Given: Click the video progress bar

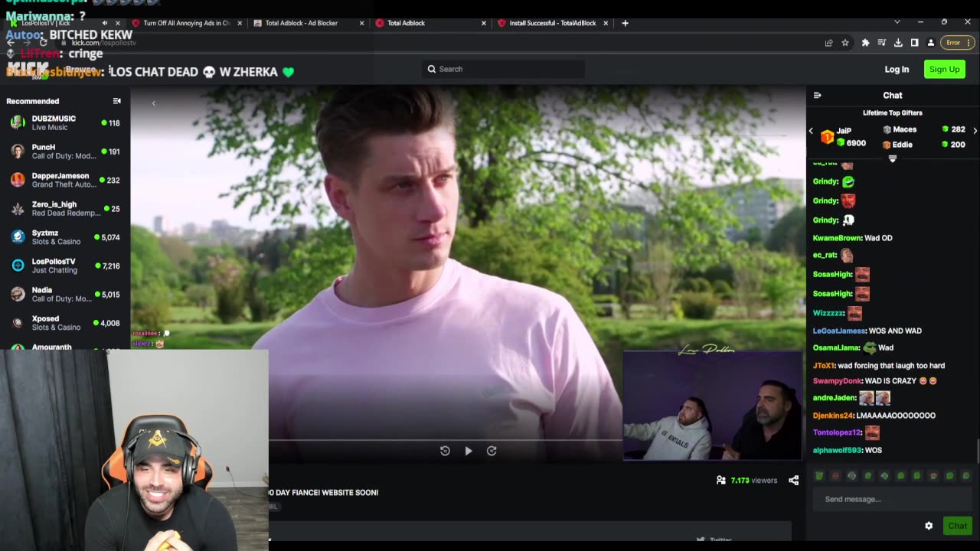Looking at the screenshot, I should click(x=446, y=440).
